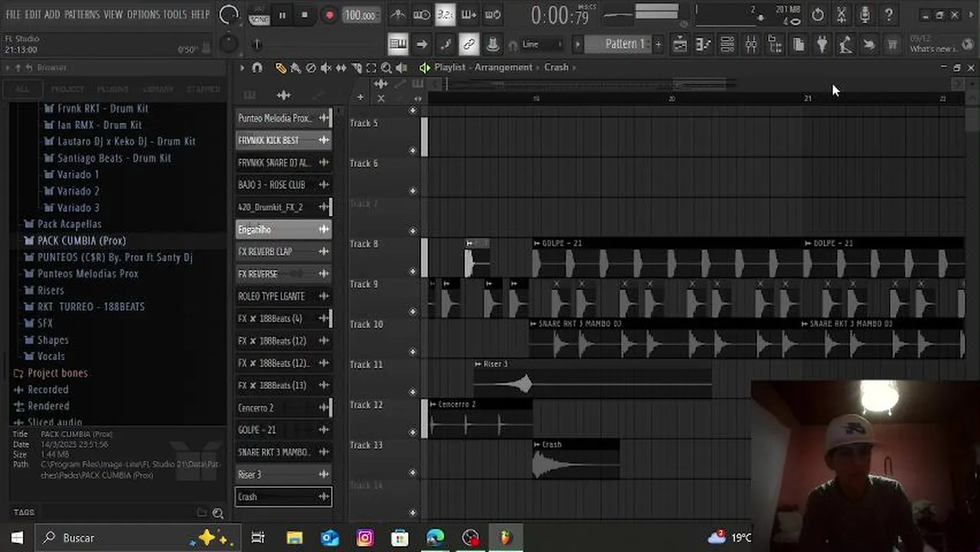Screen dimensions: 980x552
Task: Open the help question mark icon
Action: coord(888,15)
